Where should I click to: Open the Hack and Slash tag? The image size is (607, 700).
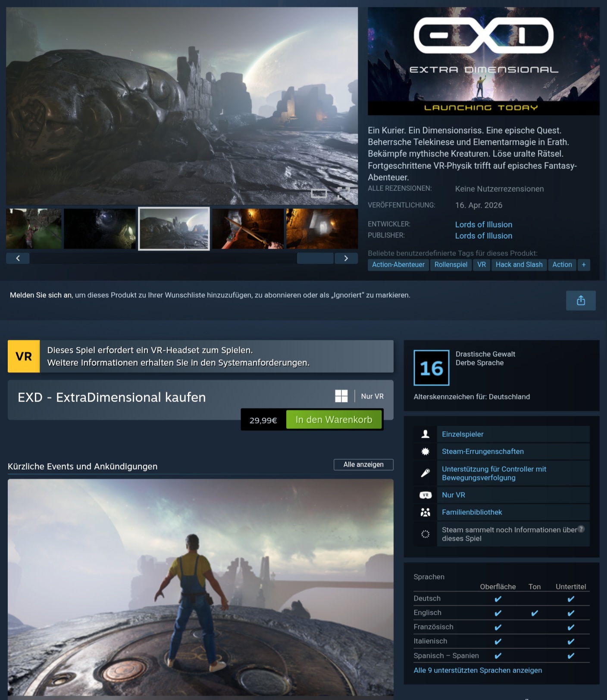[x=519, y=265]
